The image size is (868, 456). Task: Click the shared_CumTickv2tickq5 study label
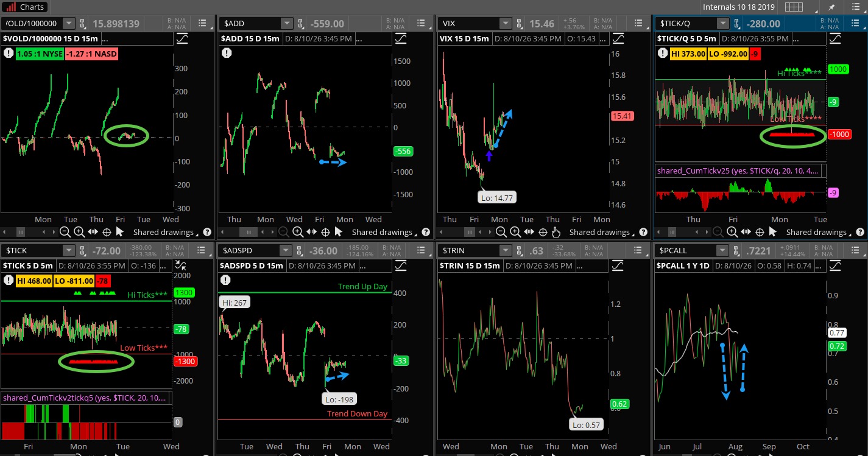click(86, 398)
